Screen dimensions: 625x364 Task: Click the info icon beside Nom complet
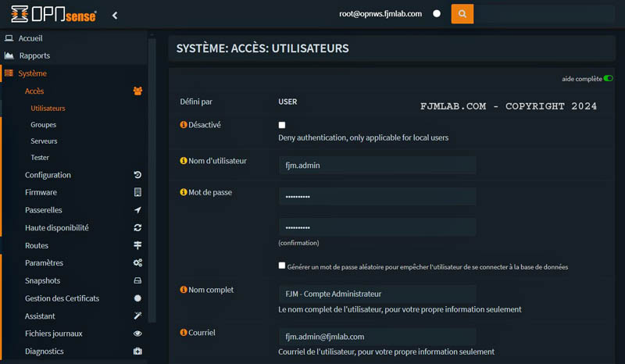click(184, 290)
